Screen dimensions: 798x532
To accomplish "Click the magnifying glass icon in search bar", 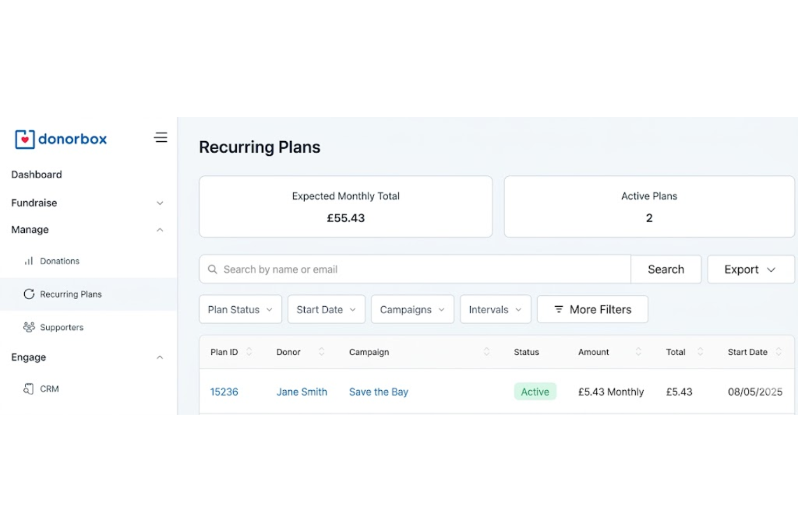I will coord(212,269).
